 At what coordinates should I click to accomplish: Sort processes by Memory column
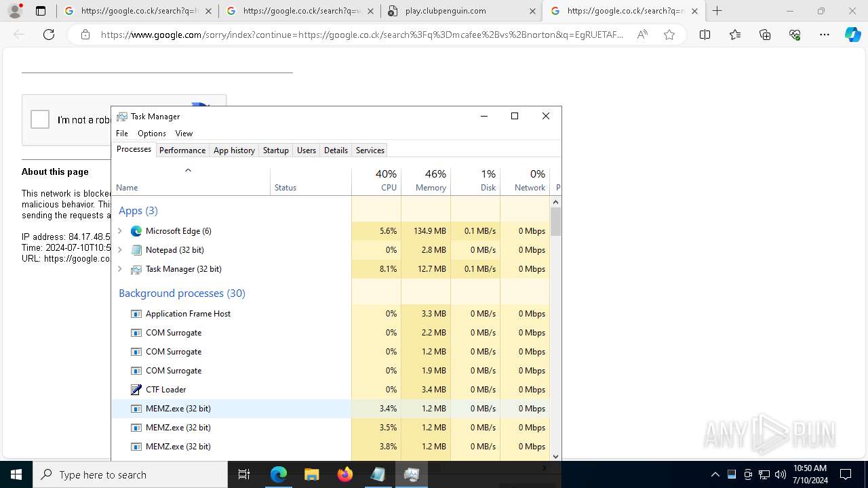pyautogui.click(x=426, y=181)
